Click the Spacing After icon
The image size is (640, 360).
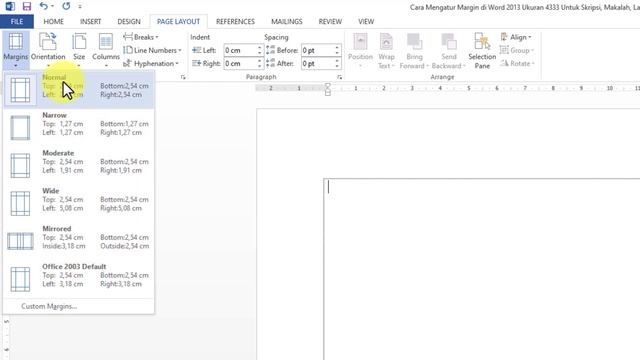(x=271, y=63)
